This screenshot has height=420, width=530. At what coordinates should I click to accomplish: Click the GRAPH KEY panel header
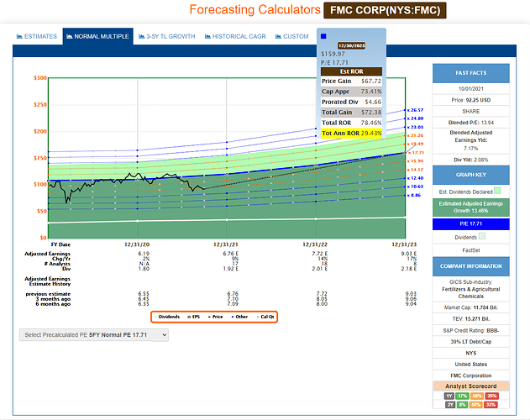click(471, 175)
